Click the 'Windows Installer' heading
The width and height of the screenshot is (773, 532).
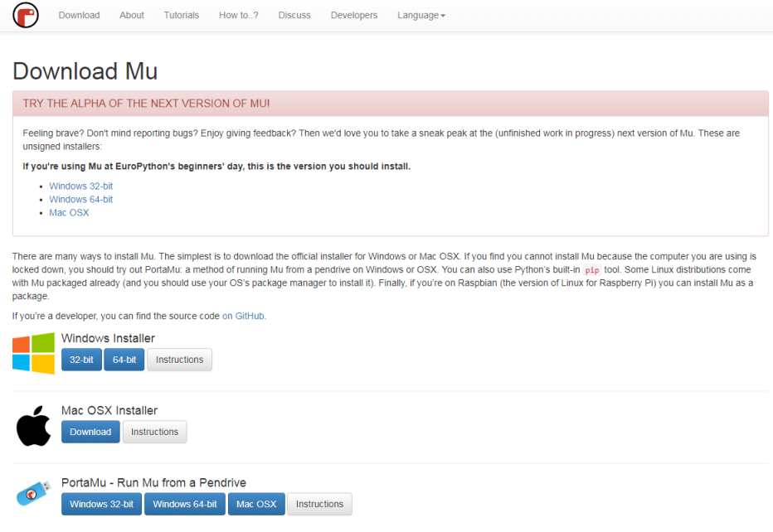pos(108,338)
